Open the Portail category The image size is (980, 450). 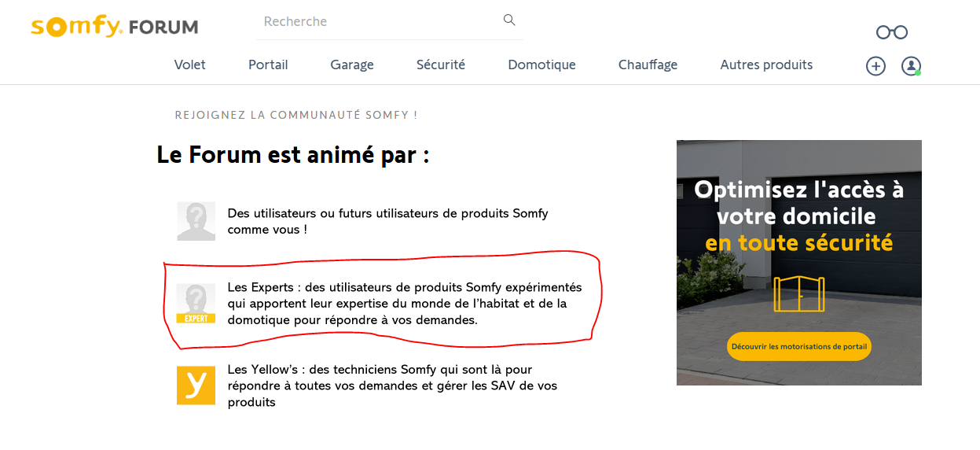(268, 65)
